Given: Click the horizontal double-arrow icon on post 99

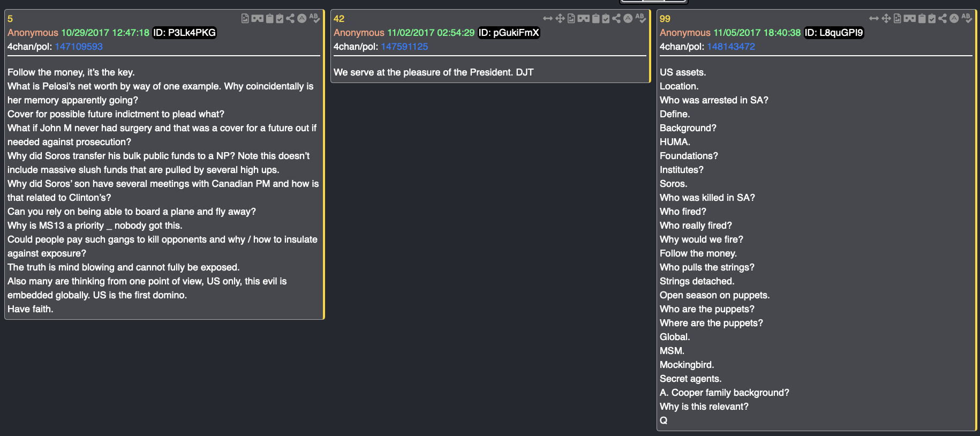Looking at the screenshot, I should pyautogui.click(x=873, y=18).
